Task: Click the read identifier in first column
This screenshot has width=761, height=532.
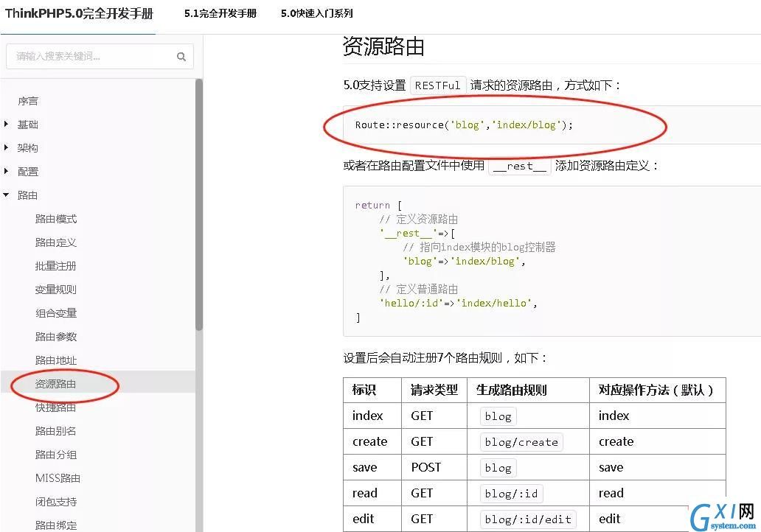Action: click(364, 493)
